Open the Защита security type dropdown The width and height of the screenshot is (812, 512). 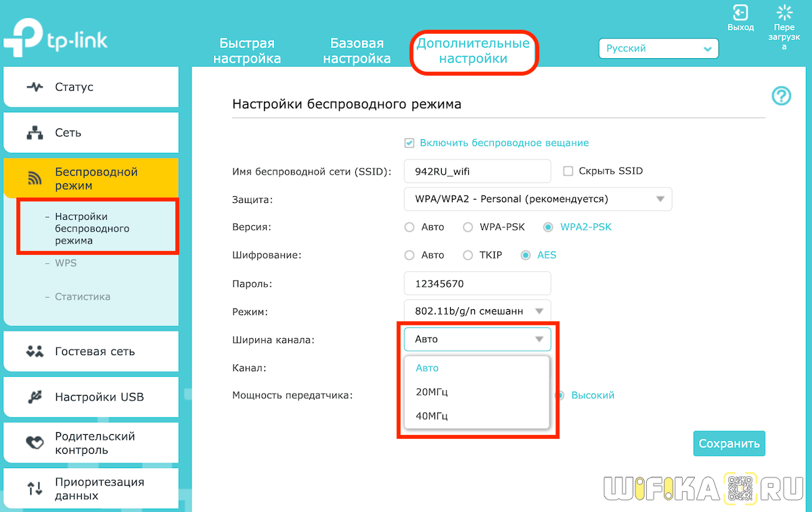point(537,200)
